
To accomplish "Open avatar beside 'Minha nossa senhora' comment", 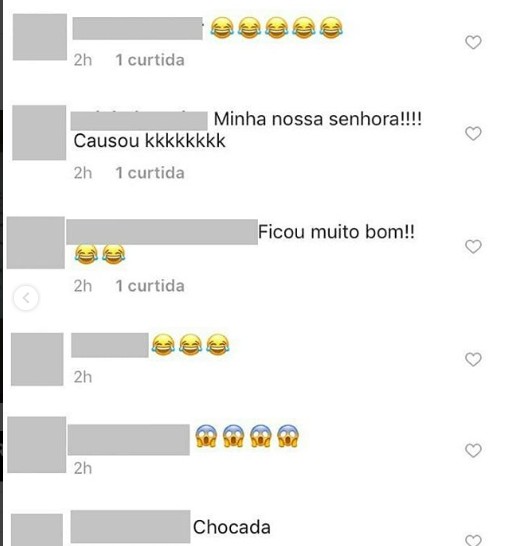I will click(x=39, y=133).
